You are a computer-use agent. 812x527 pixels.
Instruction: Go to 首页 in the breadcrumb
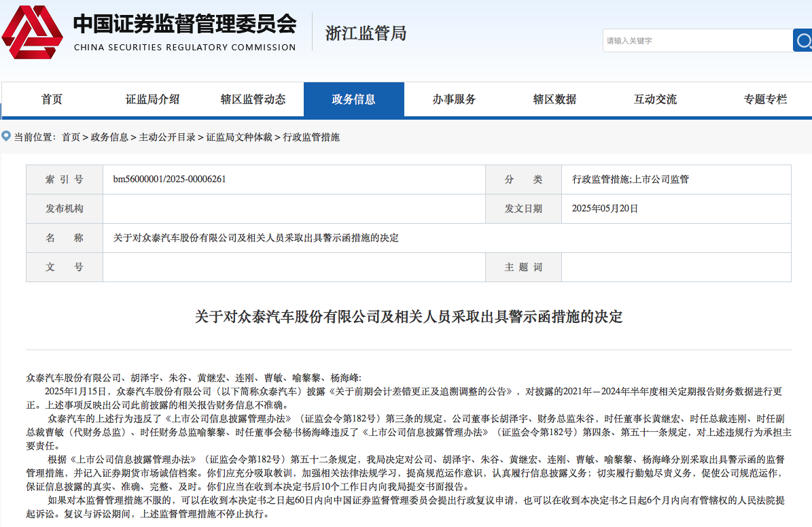click(71, 137)
